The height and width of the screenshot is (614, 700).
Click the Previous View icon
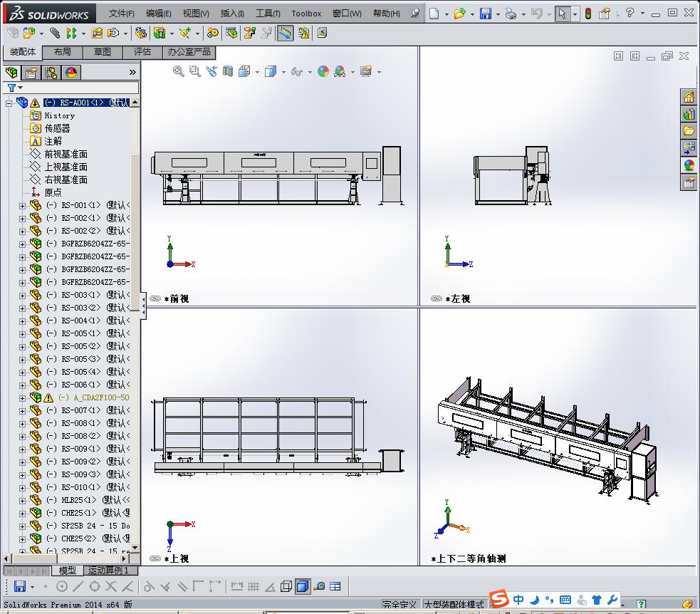tap(211, 71)
